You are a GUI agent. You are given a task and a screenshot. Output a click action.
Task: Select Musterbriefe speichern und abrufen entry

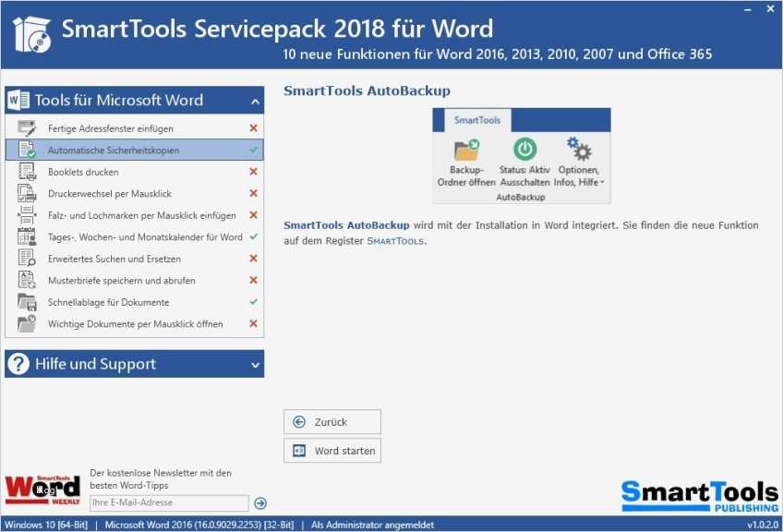134,280
